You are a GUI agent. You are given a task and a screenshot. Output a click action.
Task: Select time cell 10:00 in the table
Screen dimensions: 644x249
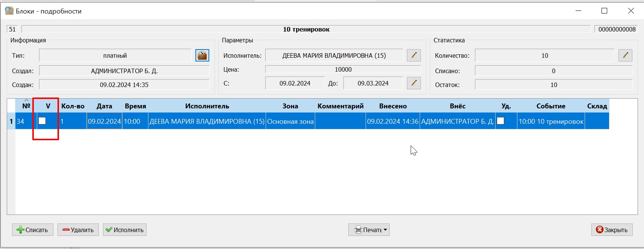(x=135, y=121)
